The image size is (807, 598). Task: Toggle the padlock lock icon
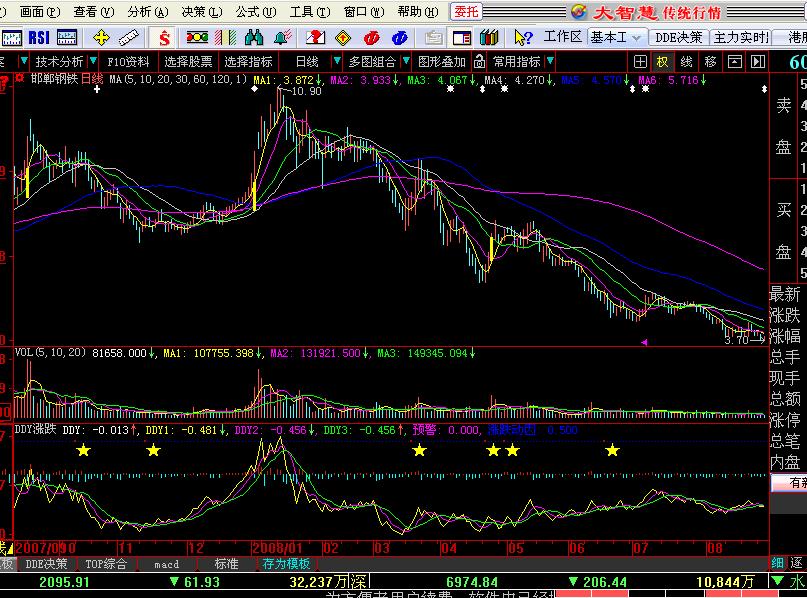479,62
